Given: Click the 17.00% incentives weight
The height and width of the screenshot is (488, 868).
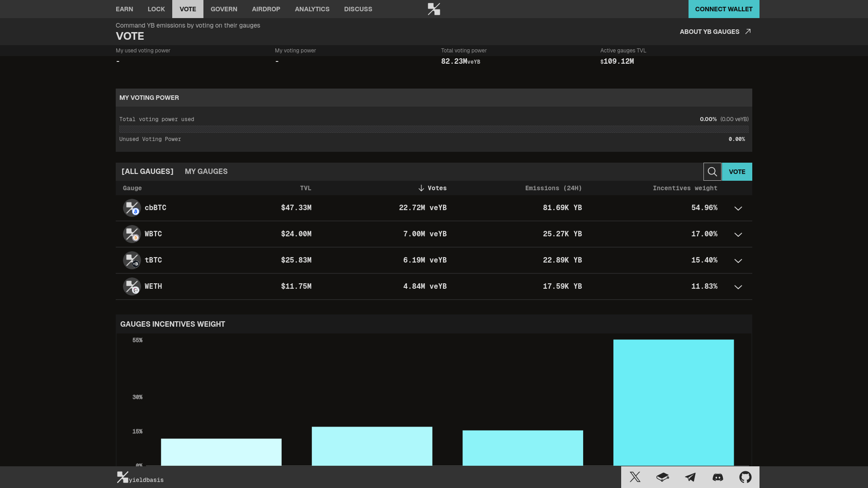Looking at the screenshot, I should click(704, 234).
